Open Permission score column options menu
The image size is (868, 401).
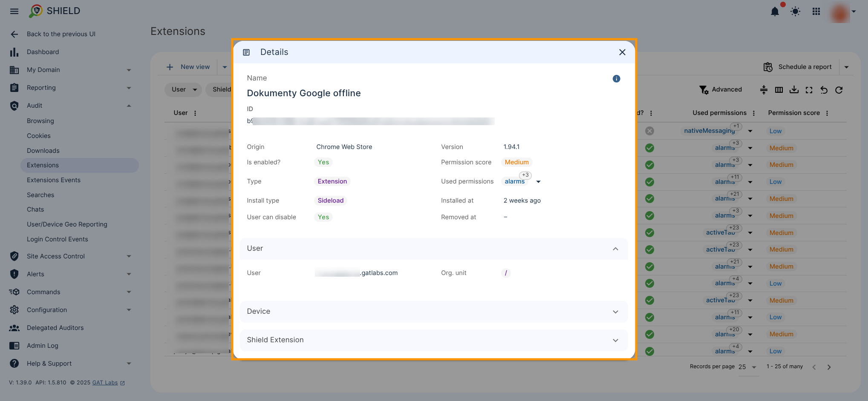[827, 113]
